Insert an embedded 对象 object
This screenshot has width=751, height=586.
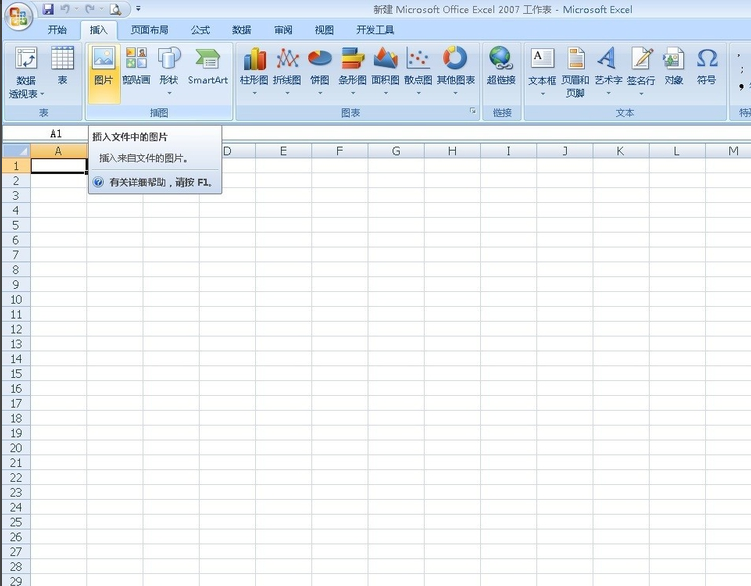click(673, 66)
